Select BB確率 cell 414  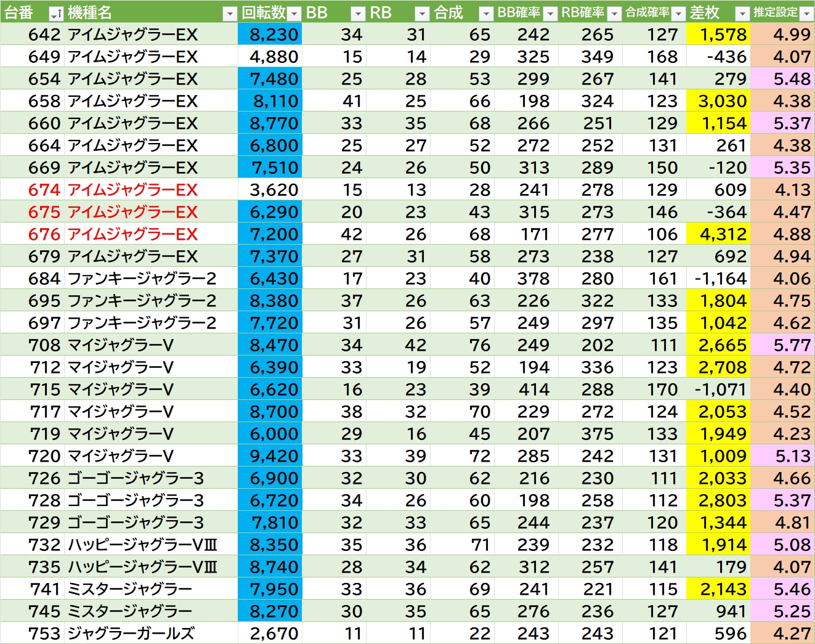pyautogui.click(x=526, y=389)
